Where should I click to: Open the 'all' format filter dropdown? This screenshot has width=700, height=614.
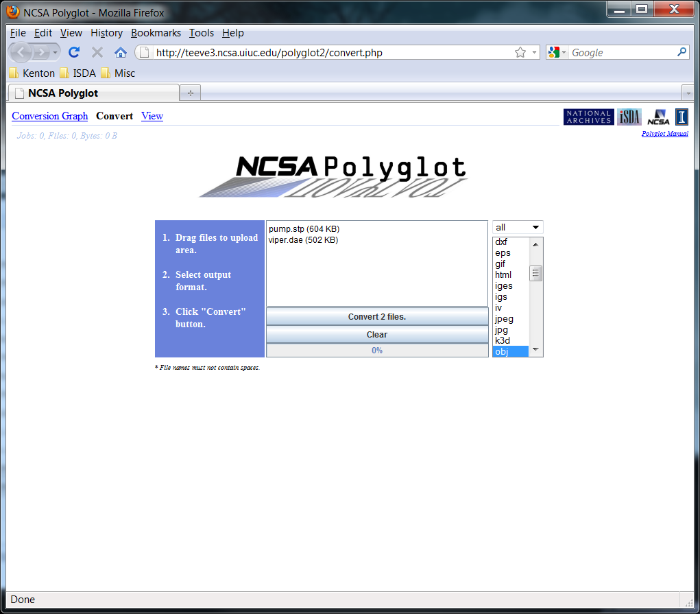(x=518, y=228)
